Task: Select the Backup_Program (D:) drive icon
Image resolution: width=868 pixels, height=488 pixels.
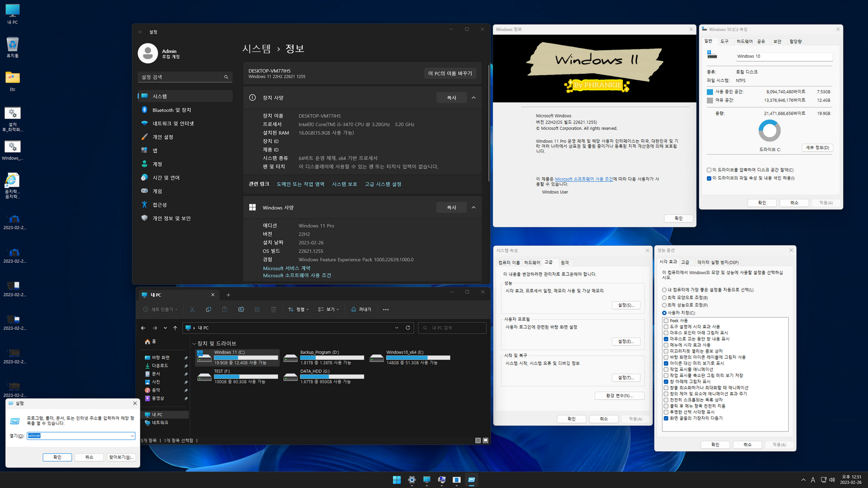Action: point(291,357)
